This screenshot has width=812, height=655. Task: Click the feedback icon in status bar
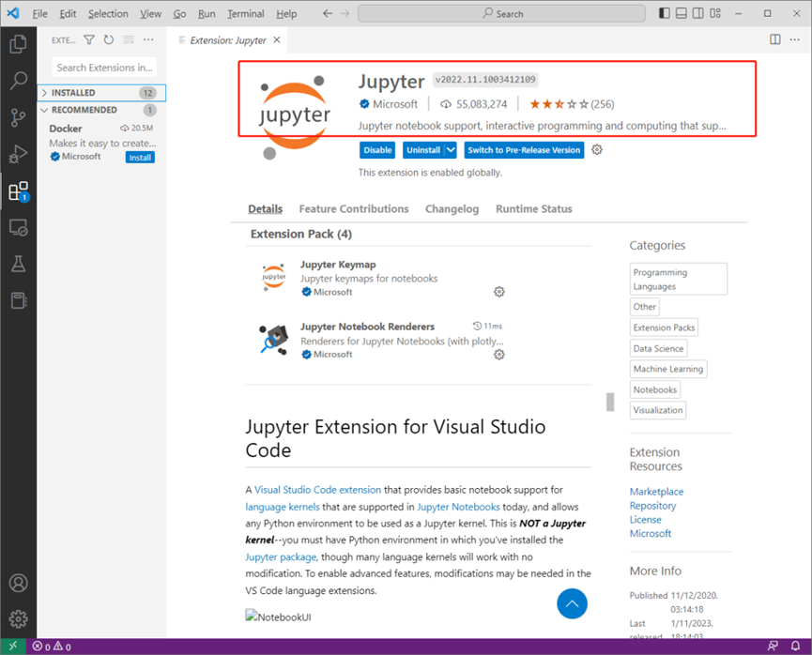coord(773,646)
